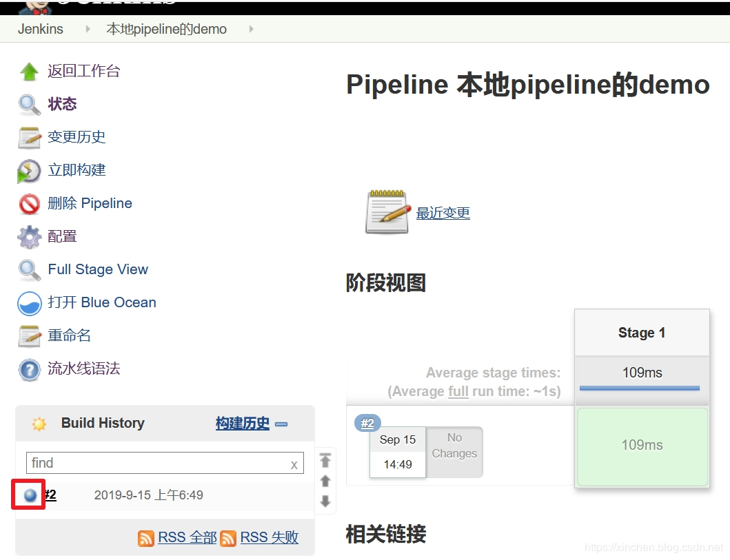Click the #2 badge in stage view
Viewport: 730px width, 560px height.
[368, 423]
